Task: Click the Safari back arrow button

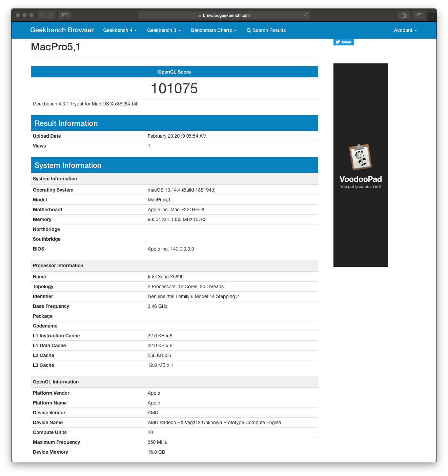Action: click(42, 15)
